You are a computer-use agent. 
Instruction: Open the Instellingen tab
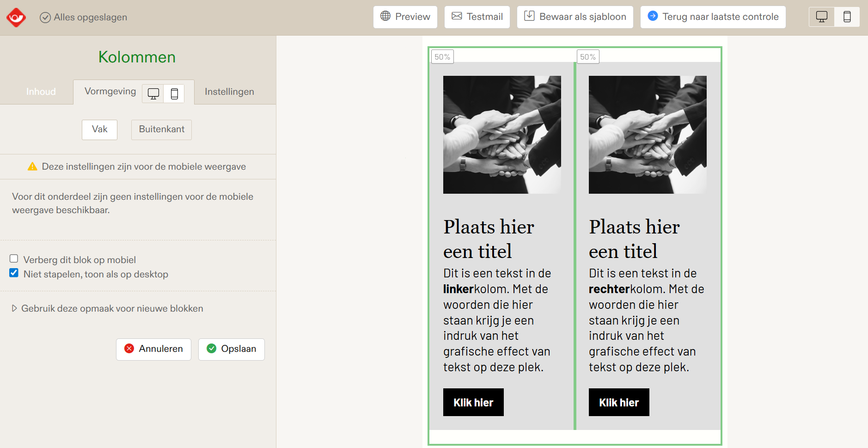pyautogui.click(x=229, y=92)
